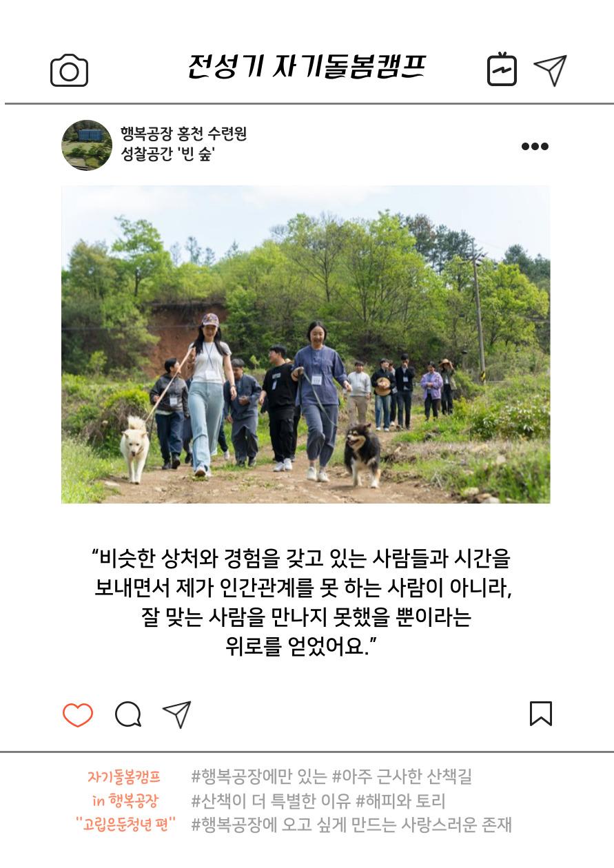Open hashtag #해피와 토리
Image resolution: width=614 pixels, height=868 pixels.
(400, 801)
